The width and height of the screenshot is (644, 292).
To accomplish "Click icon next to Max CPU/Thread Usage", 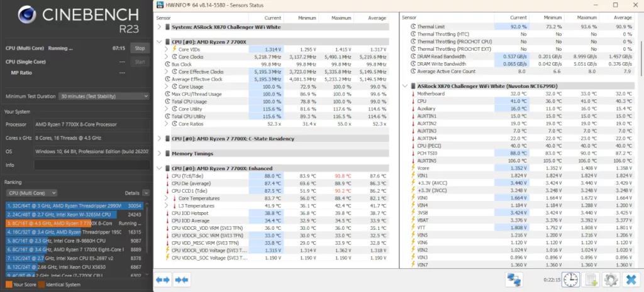I will [167, 94].
